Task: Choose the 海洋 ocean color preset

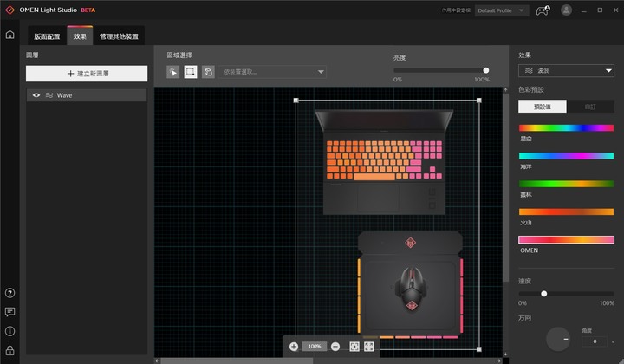Action: coord(566,156)
